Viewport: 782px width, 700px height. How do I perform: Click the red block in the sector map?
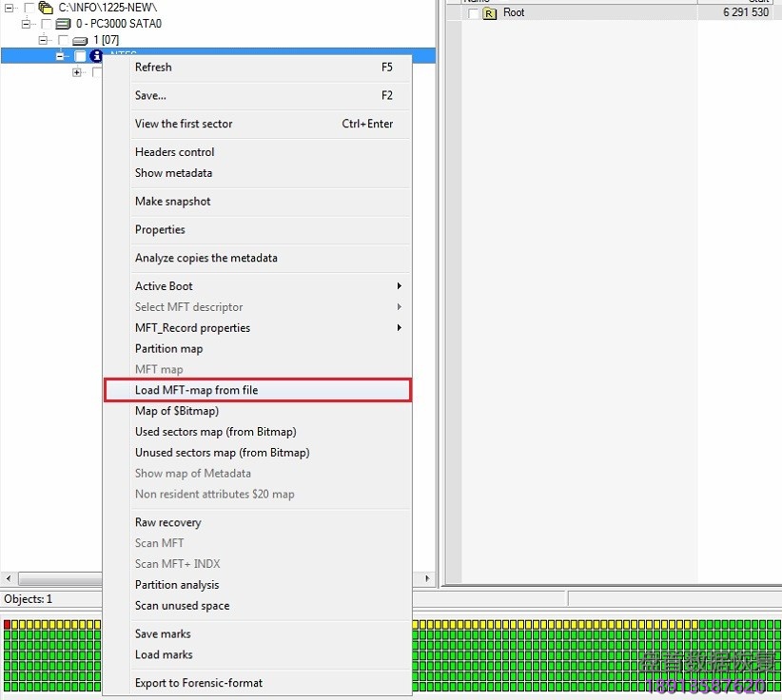click(8, 623)
